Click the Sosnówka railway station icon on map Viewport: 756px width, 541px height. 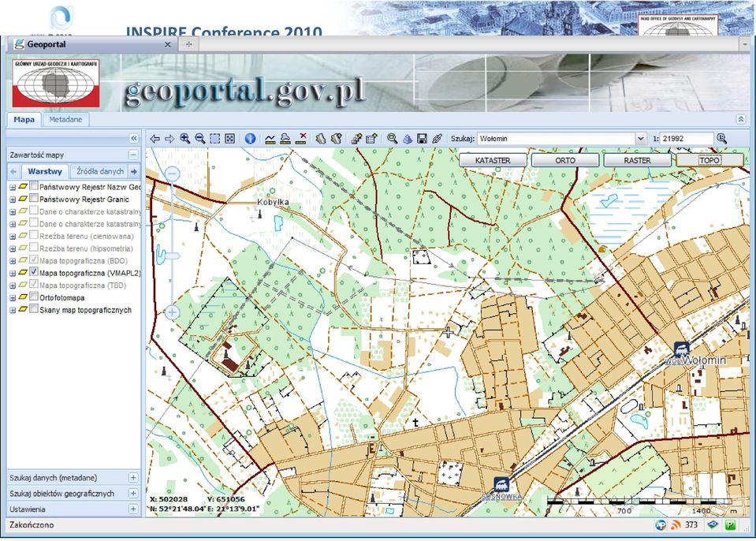tap(501, 484)
